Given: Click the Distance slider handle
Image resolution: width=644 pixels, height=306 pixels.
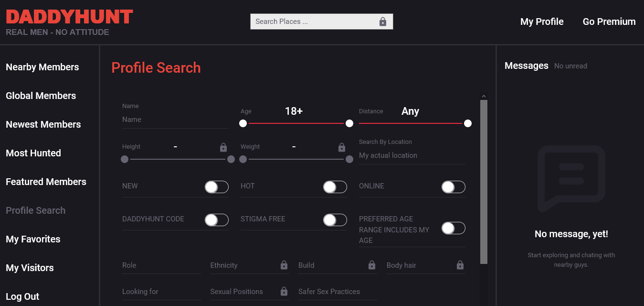Looking at the screenshot, I should (x=468, y=123).
